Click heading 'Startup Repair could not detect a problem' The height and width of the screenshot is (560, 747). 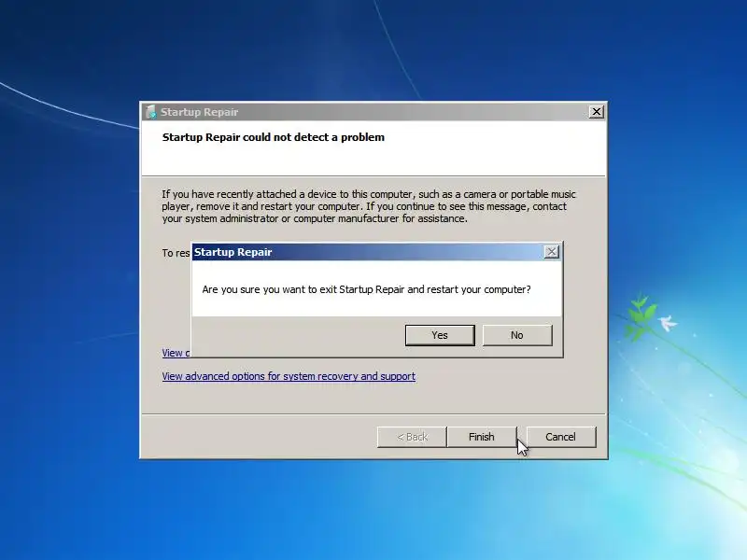tap(274, 137)
